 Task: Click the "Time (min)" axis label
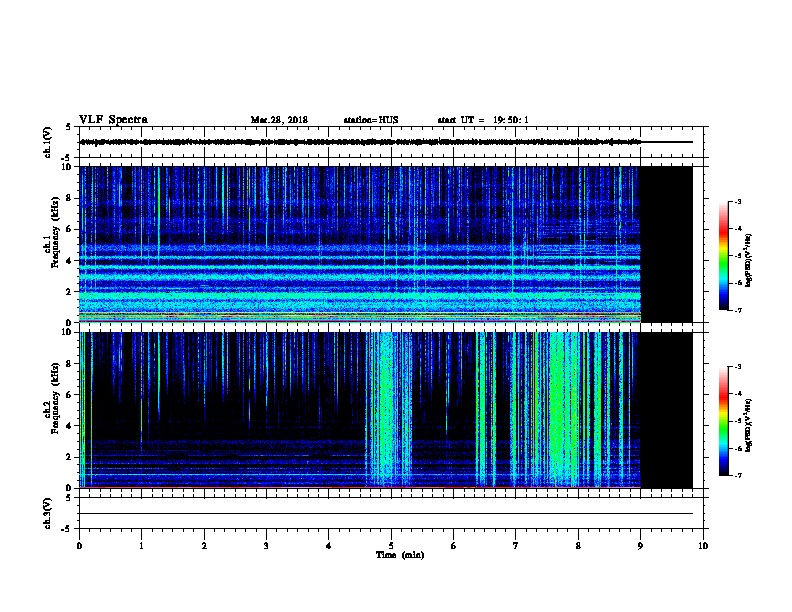click(x=400, y=555)
